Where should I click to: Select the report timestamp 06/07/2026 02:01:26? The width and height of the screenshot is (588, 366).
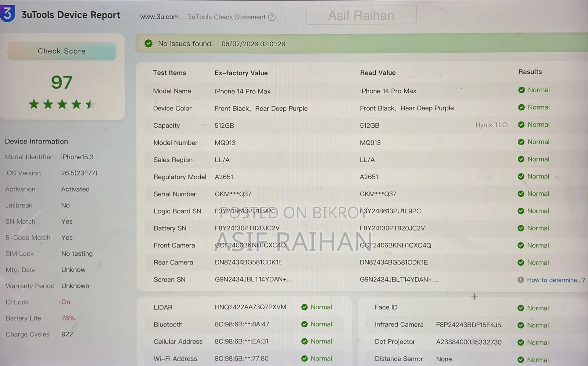(253, 44)
